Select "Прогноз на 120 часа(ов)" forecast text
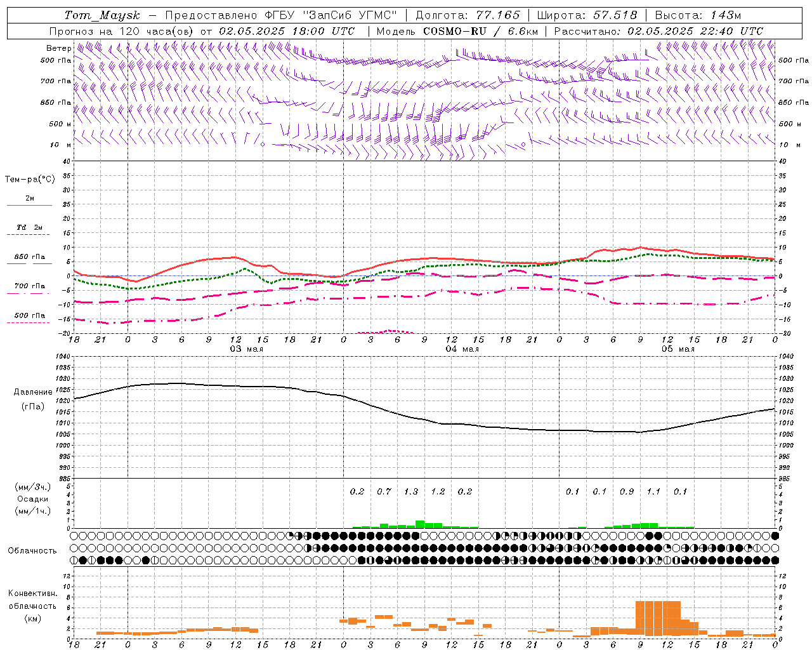Screen dimensions: 812x650 click(122, 31)
